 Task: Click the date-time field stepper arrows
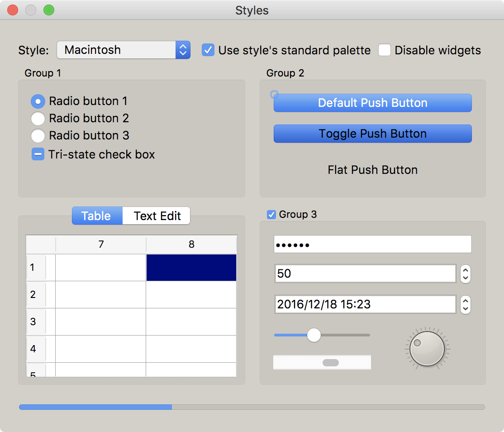(x=465, y=305)
